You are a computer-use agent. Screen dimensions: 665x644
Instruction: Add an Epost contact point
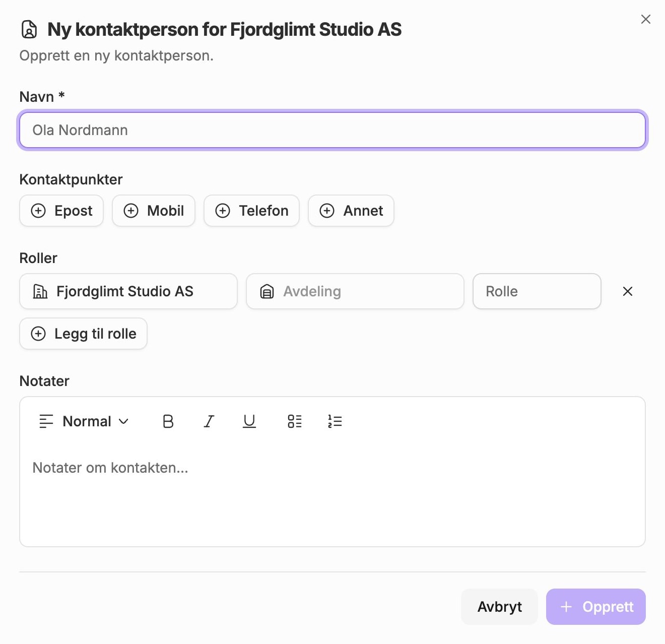click(61, 211)
